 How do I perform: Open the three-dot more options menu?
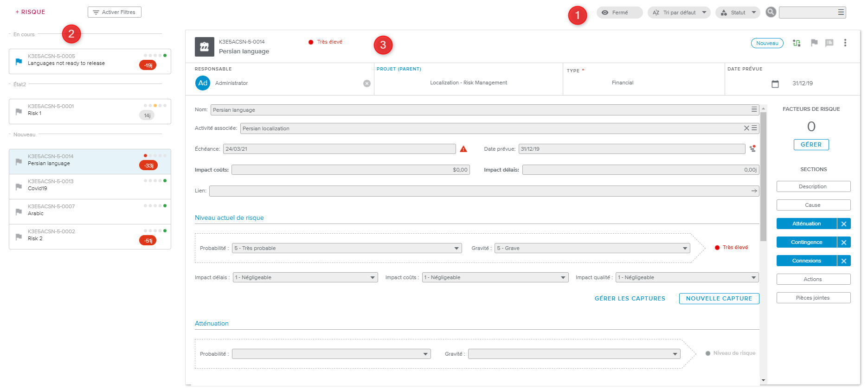pos(845,43)
